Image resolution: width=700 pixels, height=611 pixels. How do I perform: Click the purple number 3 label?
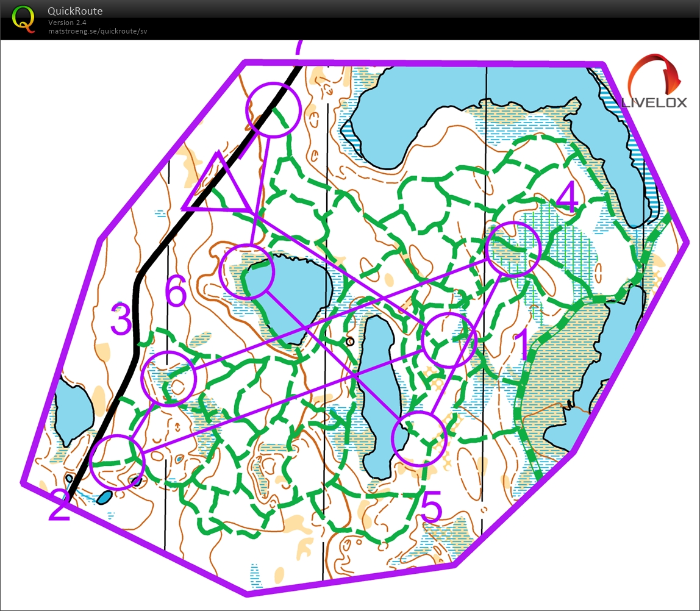(x=121, y=319)
